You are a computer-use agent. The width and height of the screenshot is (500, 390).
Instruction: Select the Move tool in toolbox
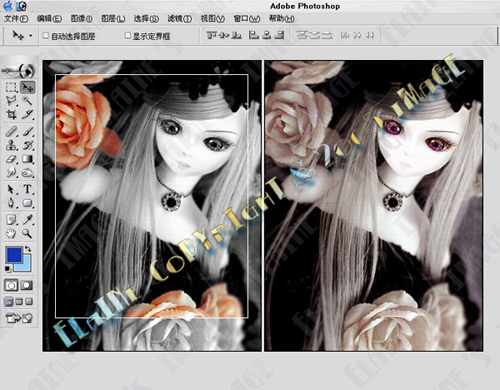(x=27, y=87)
